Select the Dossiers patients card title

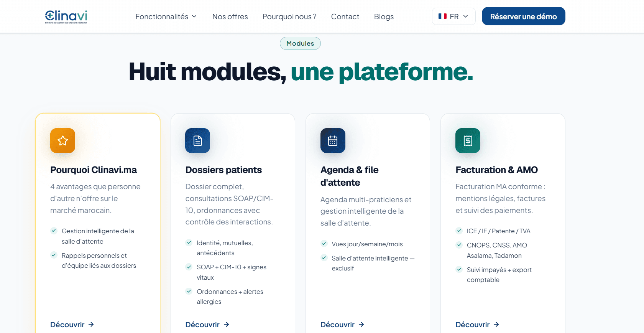(223, 170)
